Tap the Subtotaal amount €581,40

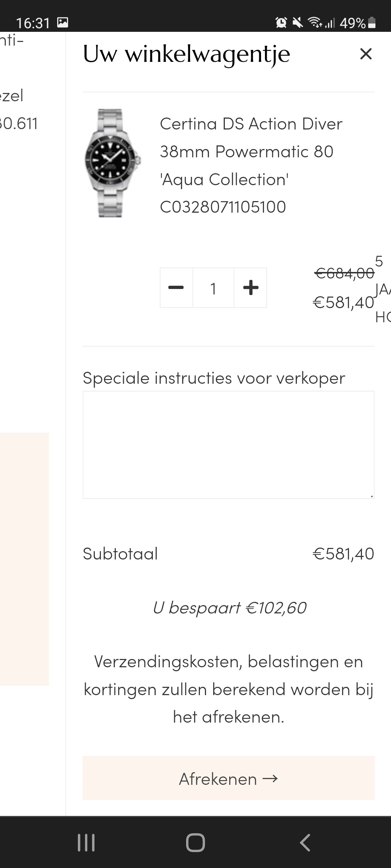click(343, 554)
